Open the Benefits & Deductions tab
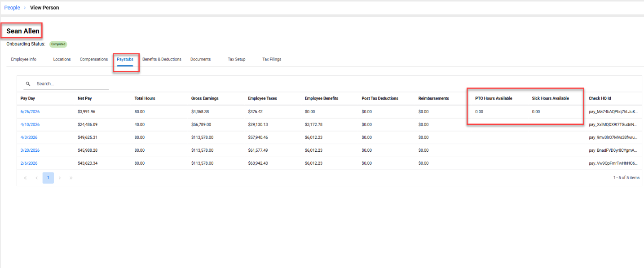Screen dimensions: 644x268 (162, 59)
